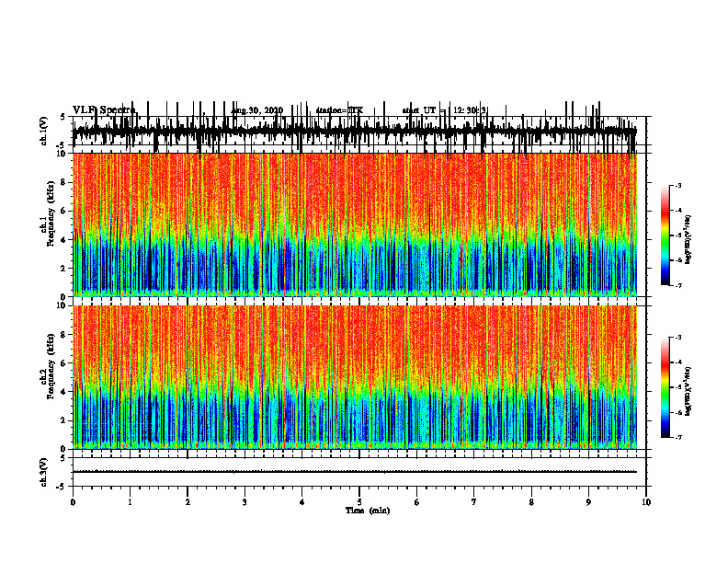This screenshot has width=728, height=563.
Task: Click the '5' tick on time axis
Action: pyautogui.click(x=359, y=502)
